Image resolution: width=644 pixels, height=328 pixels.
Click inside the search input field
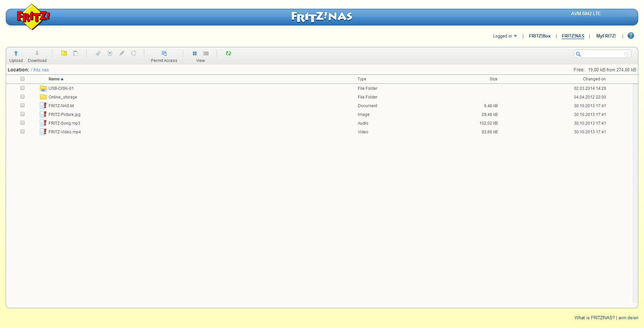click(x=602, y=54)
